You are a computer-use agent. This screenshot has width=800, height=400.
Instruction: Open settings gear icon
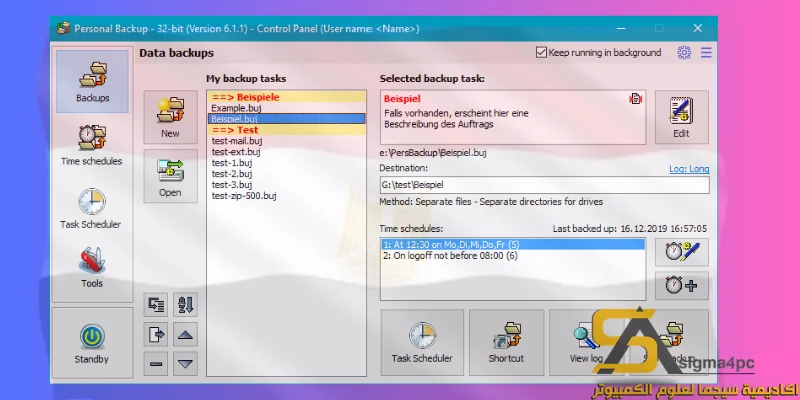click(684, 53)
